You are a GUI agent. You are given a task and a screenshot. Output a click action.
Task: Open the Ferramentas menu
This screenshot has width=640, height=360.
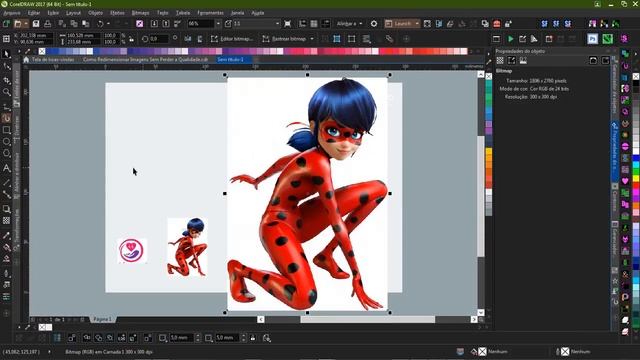210,13
